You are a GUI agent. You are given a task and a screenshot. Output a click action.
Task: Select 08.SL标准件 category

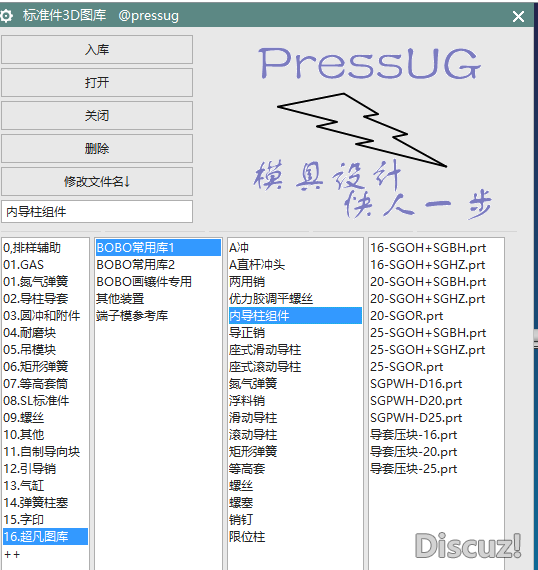[45, 401]
